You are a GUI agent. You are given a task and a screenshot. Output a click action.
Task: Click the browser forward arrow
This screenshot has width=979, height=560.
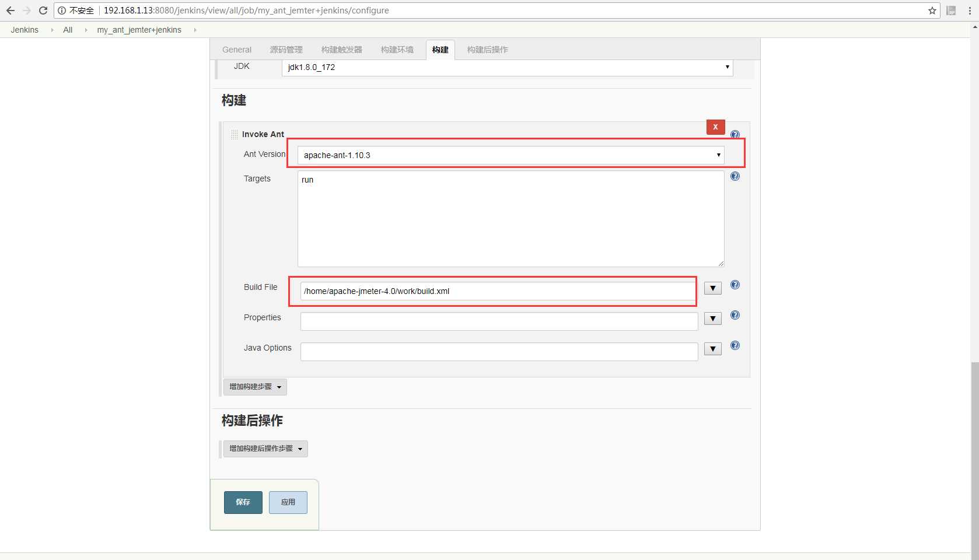[27, 10]
